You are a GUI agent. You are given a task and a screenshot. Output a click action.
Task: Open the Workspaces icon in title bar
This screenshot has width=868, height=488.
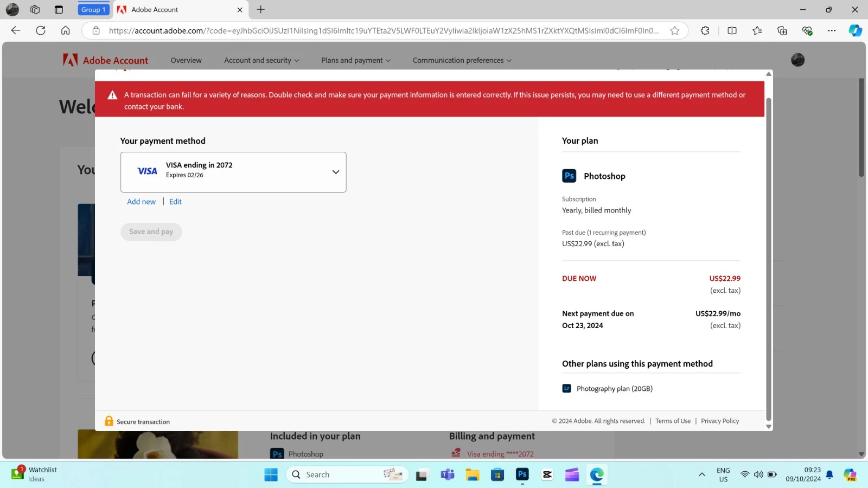pyautogui.click(x=35, y=9)
